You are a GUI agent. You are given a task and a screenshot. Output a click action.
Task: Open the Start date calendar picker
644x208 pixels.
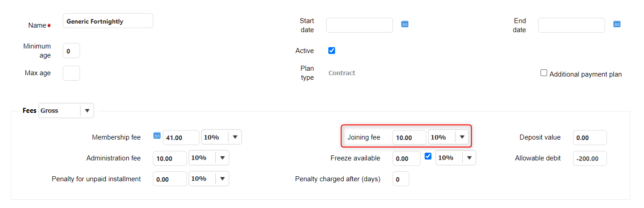pyautogui.click(x=405, y=24)
